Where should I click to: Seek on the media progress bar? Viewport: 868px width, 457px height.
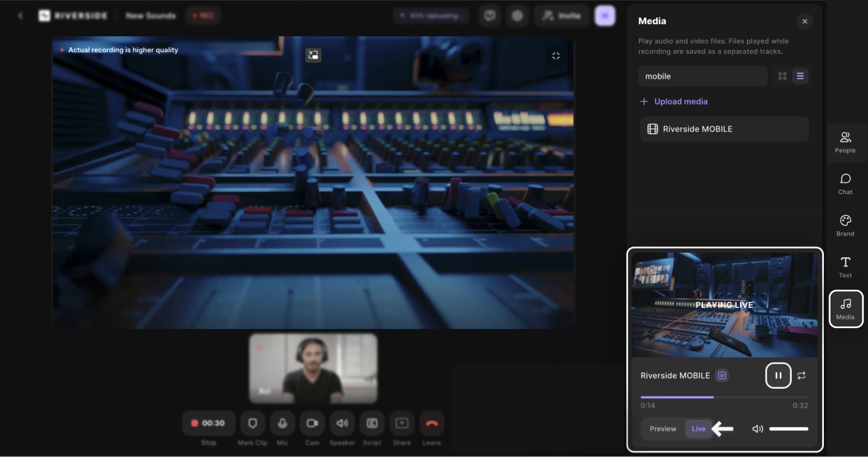coord(724,397)
